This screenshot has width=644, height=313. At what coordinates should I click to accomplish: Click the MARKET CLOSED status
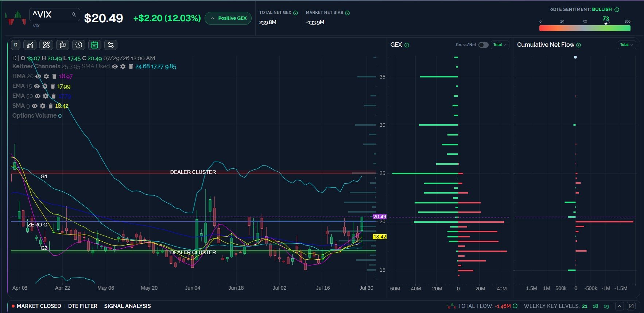click(36, 306)
